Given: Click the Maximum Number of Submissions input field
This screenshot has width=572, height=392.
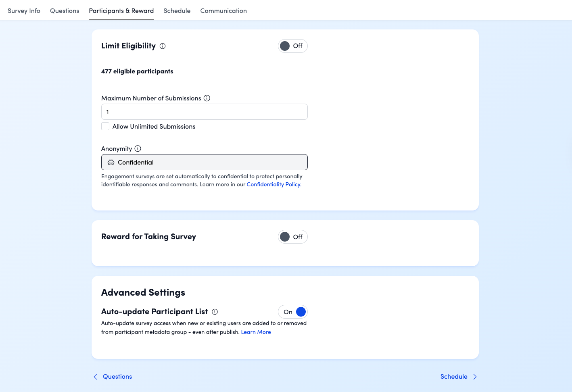Looking at the screenshot, I should coord(204,112).
